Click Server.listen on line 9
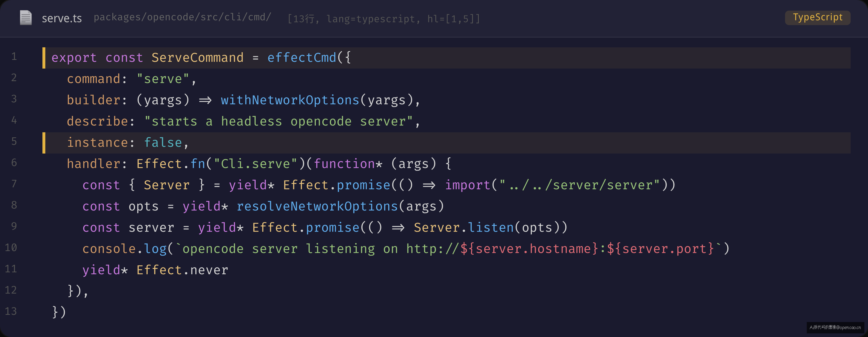 (464, 228)
